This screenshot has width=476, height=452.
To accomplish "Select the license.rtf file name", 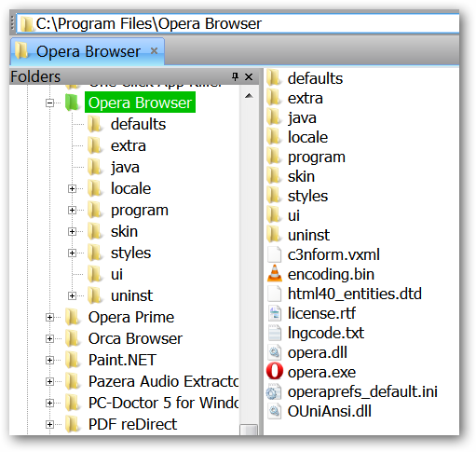I will 321,313.
